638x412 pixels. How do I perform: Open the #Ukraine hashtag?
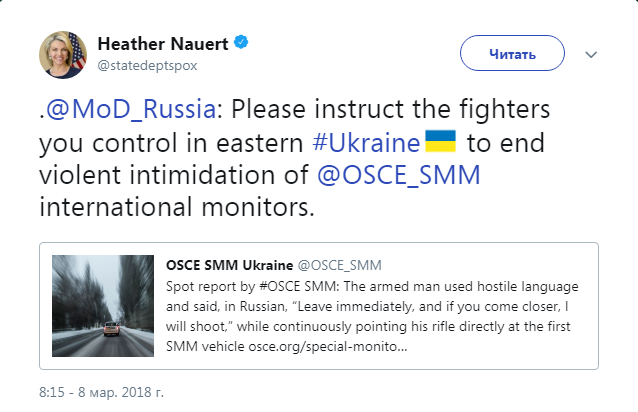coord(366,143)
